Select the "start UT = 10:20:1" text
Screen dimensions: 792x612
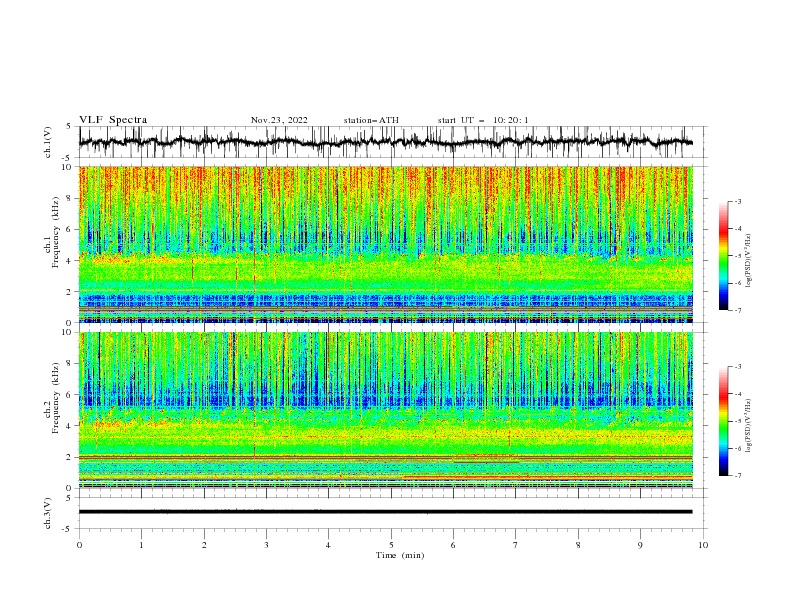click(x=483, y=120)
